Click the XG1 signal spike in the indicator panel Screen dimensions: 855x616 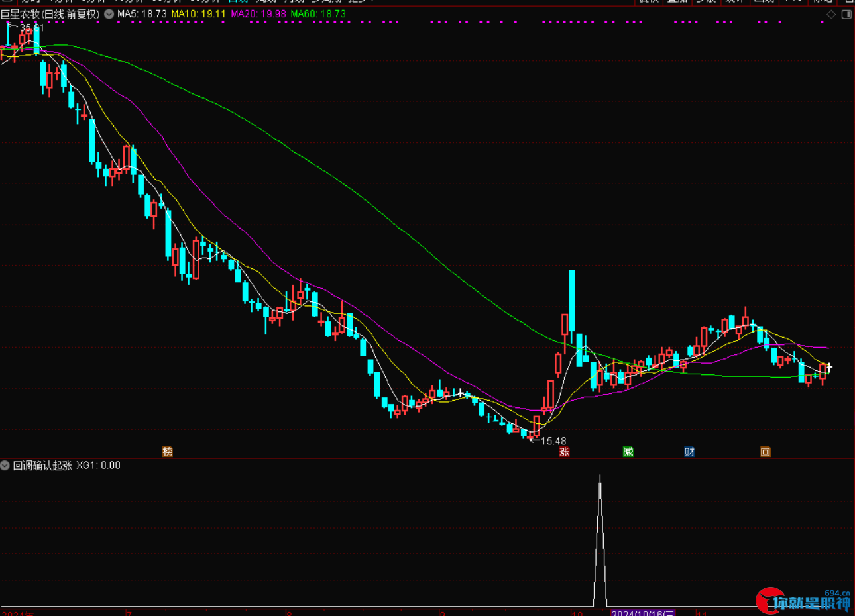point(600,540)
